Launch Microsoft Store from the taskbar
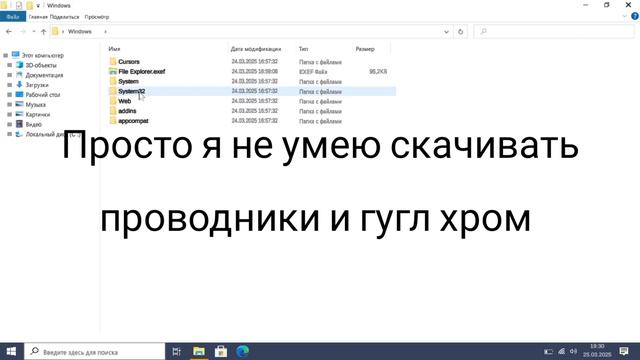640x360 pixels. click(221, 351)
